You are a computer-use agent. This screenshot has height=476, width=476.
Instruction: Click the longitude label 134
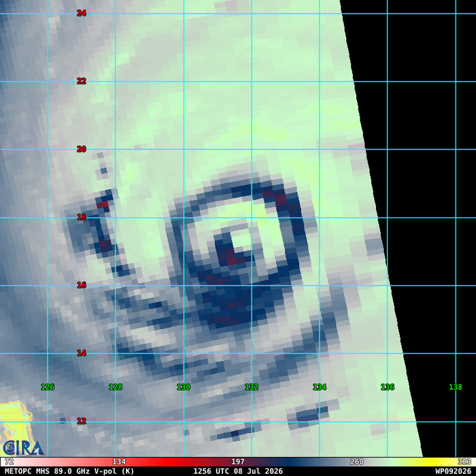320,387
